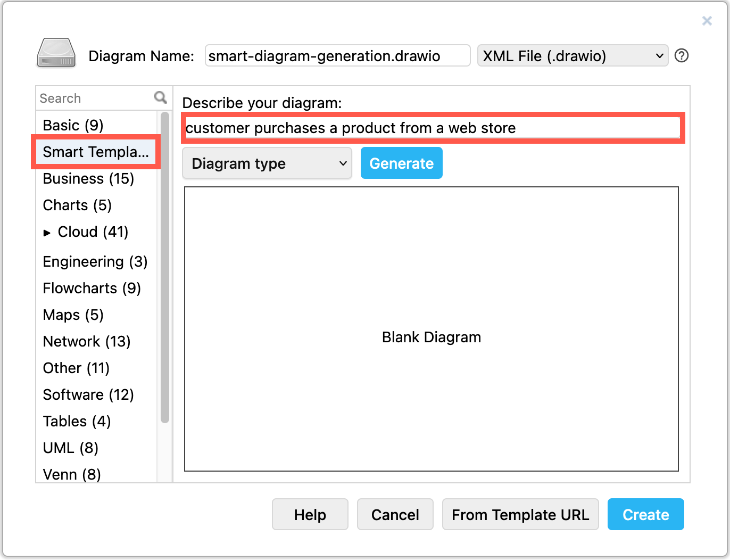
Task: Click the Create button
Action: [645, 514]
